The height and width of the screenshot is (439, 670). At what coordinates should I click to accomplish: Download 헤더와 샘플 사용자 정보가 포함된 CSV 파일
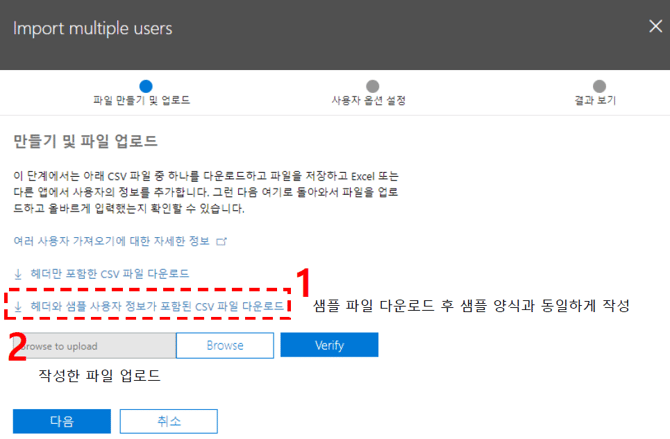click(x=156, y=304)
